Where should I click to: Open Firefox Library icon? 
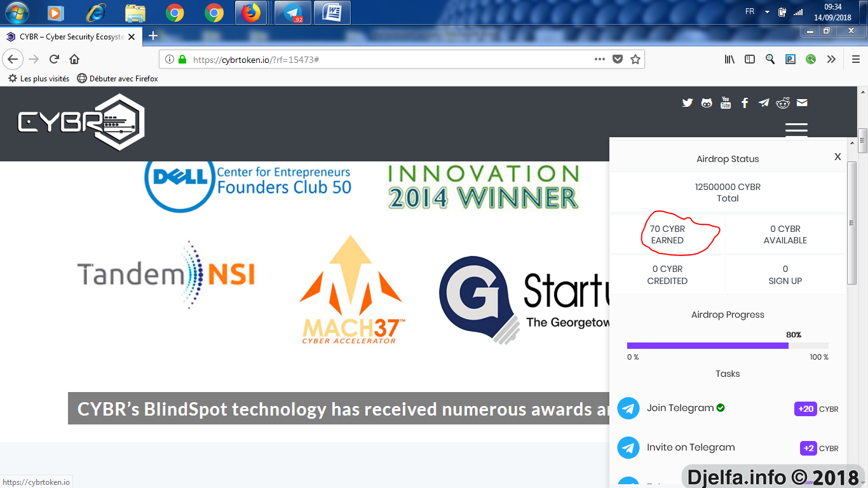tap(729, 59)
